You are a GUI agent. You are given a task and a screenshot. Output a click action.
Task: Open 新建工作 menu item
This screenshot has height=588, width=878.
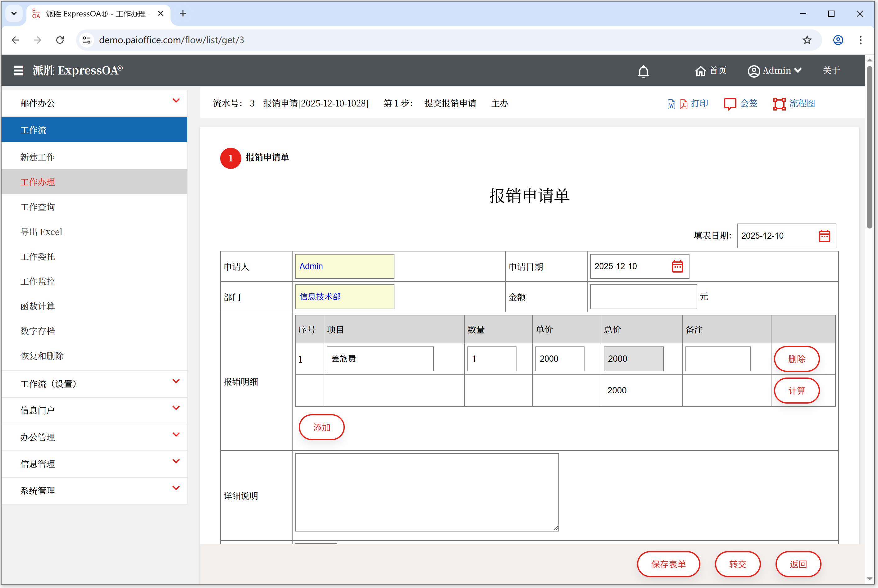point(38,157)
